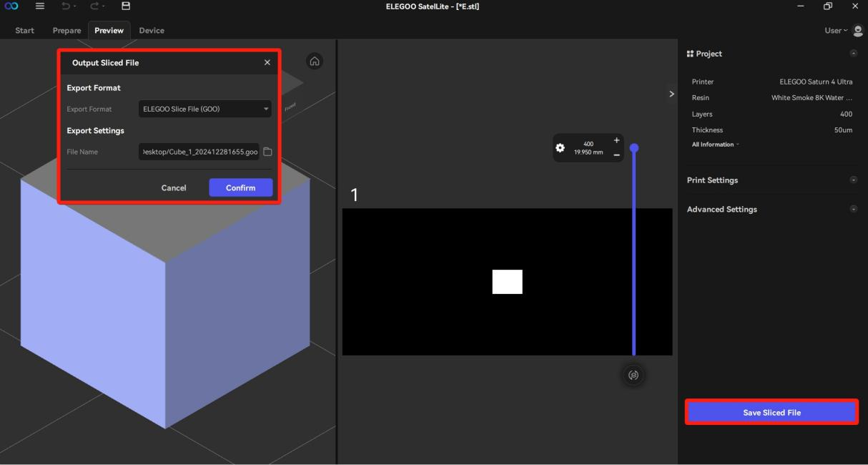The width and height of the screenshot is (868, 465).
Task: Click the layer slider handle
Action: pos(633,148)
